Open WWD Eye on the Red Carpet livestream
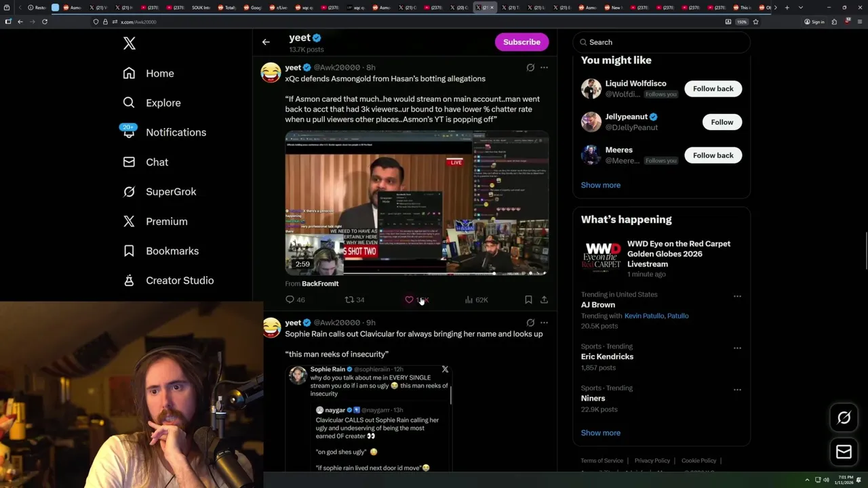The width and height of the screenshot is (868, 488). click(661, 258)
